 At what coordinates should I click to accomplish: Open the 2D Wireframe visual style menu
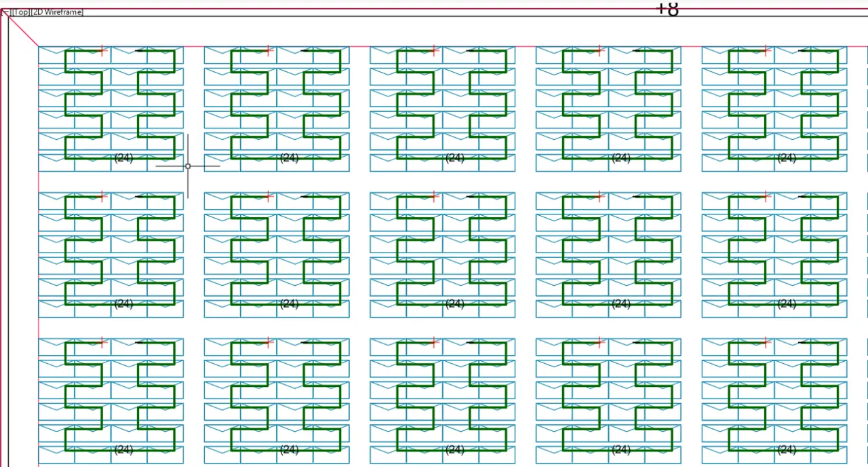[57, 12]
